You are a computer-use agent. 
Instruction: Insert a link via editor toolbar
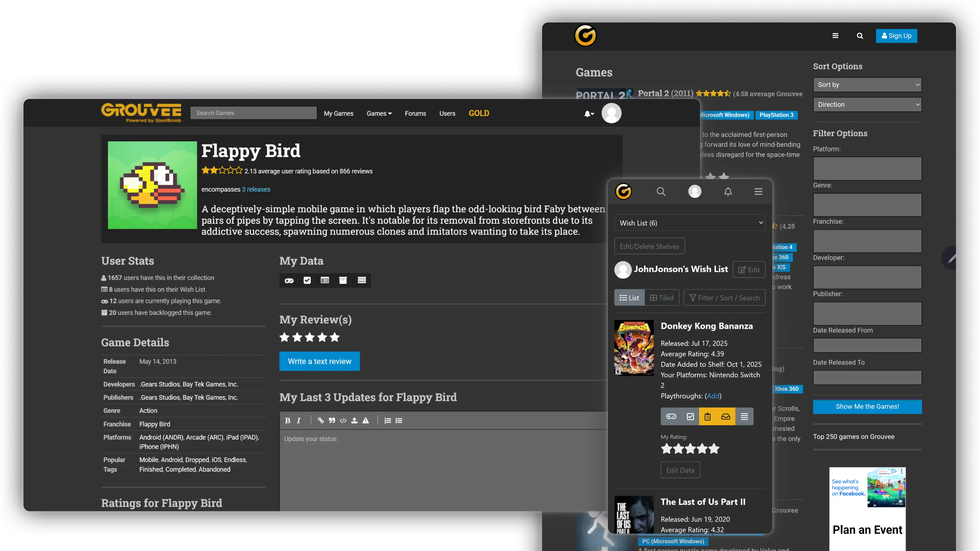321,420
